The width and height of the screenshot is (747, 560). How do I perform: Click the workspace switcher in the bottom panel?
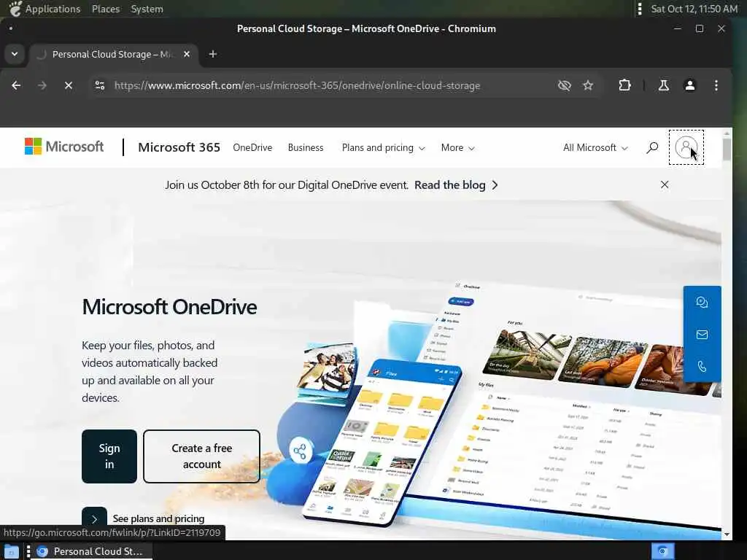click(x=662, y=551)
